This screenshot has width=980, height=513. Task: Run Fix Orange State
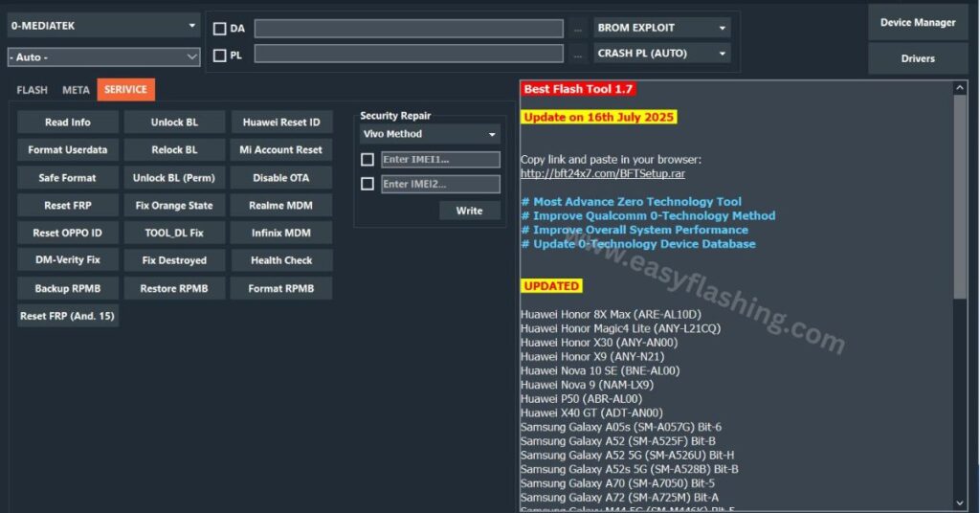174,206
